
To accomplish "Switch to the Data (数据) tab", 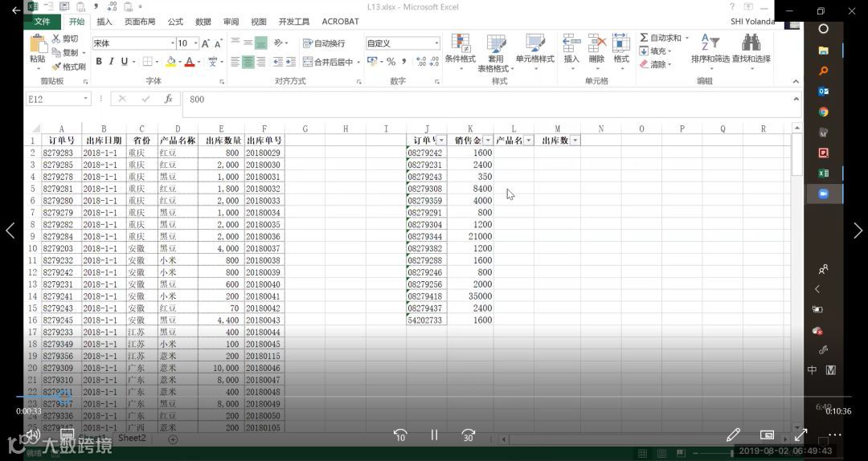I will click(203, 22).
